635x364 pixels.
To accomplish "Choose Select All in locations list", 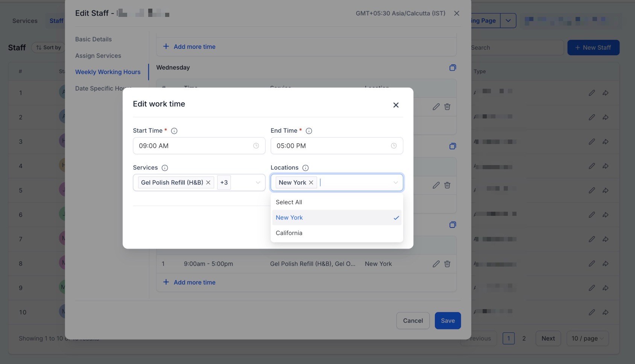I will 289,202.
